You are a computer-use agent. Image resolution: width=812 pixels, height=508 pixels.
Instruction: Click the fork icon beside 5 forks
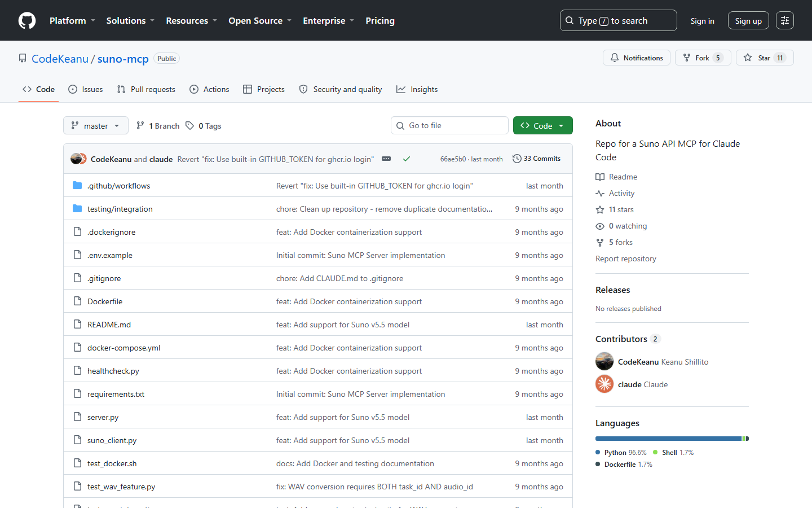(600, 242)
